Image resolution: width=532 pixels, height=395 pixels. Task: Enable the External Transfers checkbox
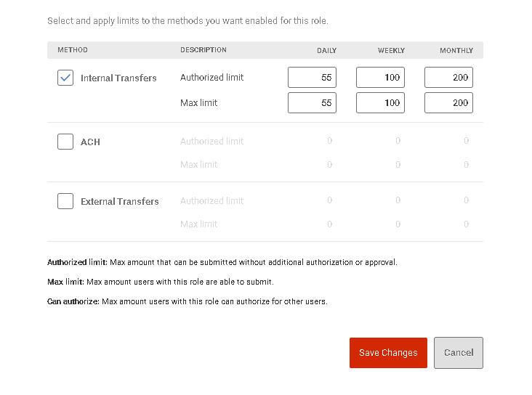(x=65, y=201)
